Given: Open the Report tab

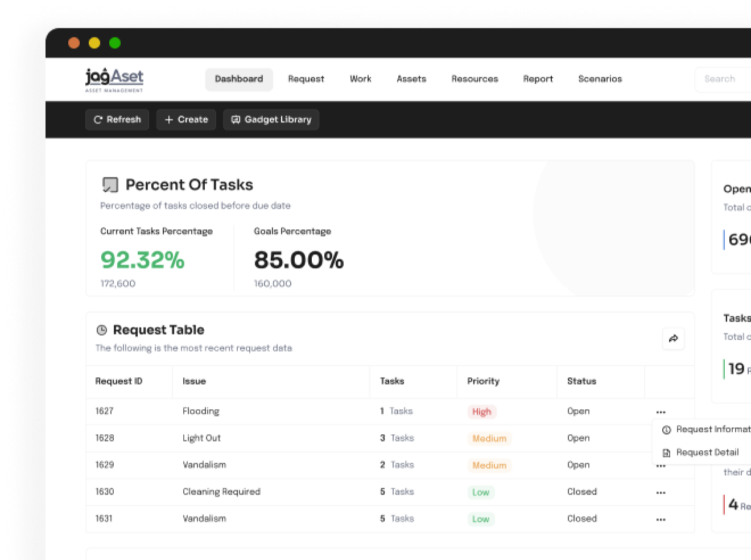Looking at the screenshot, I should (538, 79).
